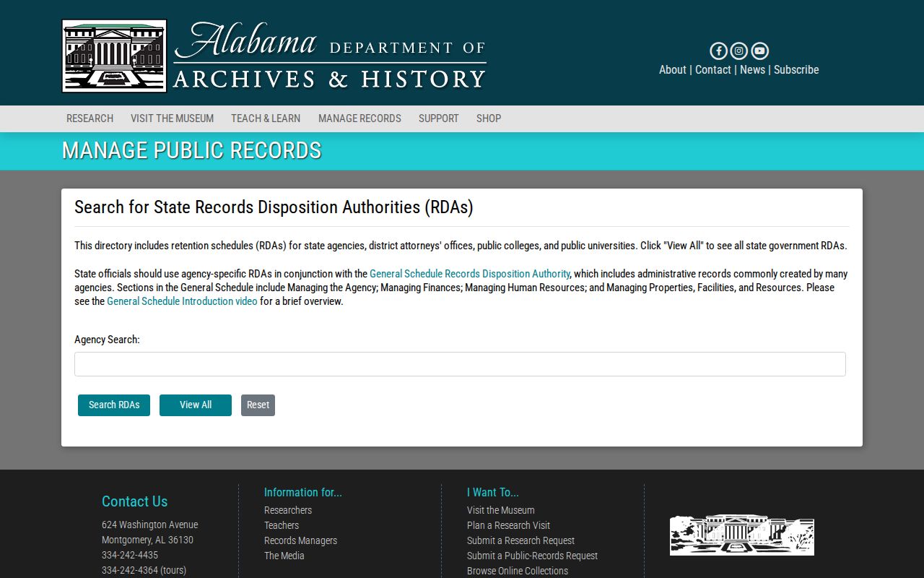Screen dimensions: 924x578
Task: Open the Plan a Research Visit link
Action: tap(508, 525)
